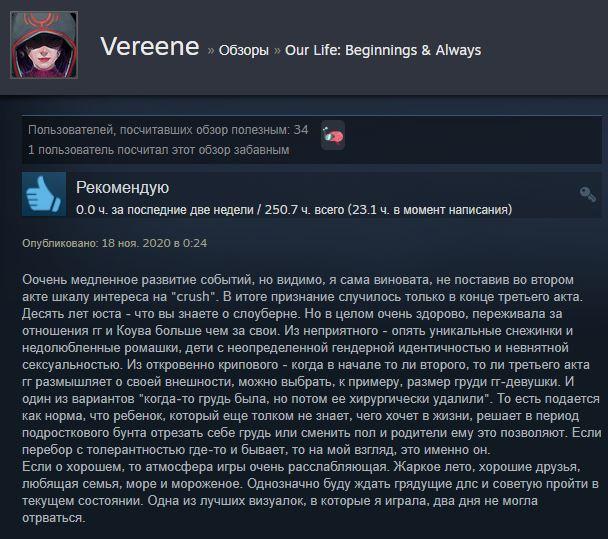The image size is (608, 539).
Task: Click the quoted word "crush" in review
Action: [193, 297]
